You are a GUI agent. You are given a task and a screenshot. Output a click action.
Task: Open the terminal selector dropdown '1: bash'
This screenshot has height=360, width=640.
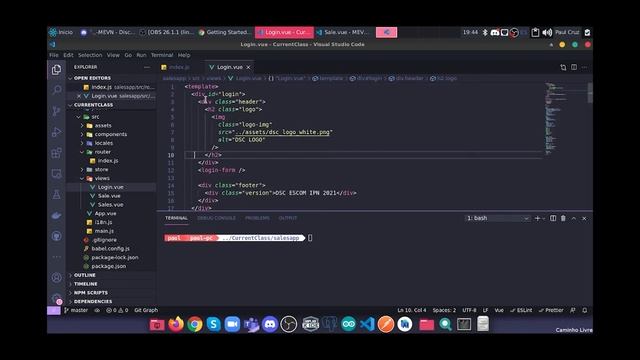click(x=497, y=218)
